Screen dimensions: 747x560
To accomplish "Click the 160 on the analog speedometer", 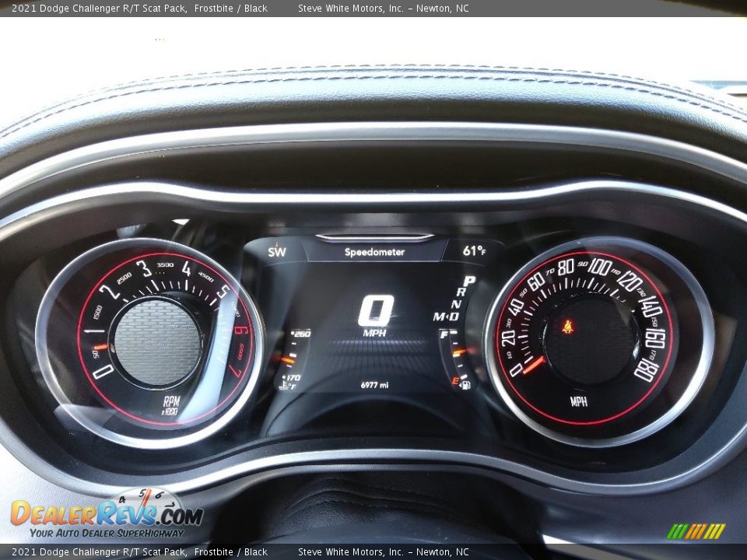I will pyautogui.click(x=655, y=338).
